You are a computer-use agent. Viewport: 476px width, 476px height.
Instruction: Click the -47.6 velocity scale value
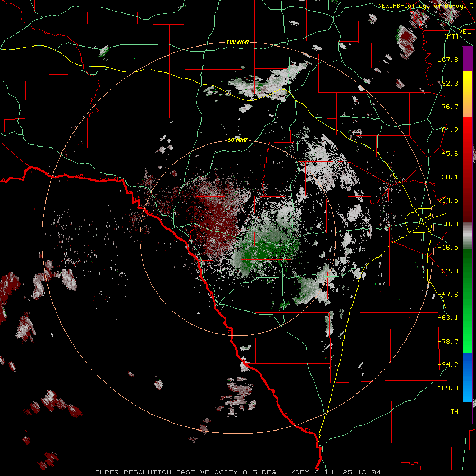tap(448, 295)
